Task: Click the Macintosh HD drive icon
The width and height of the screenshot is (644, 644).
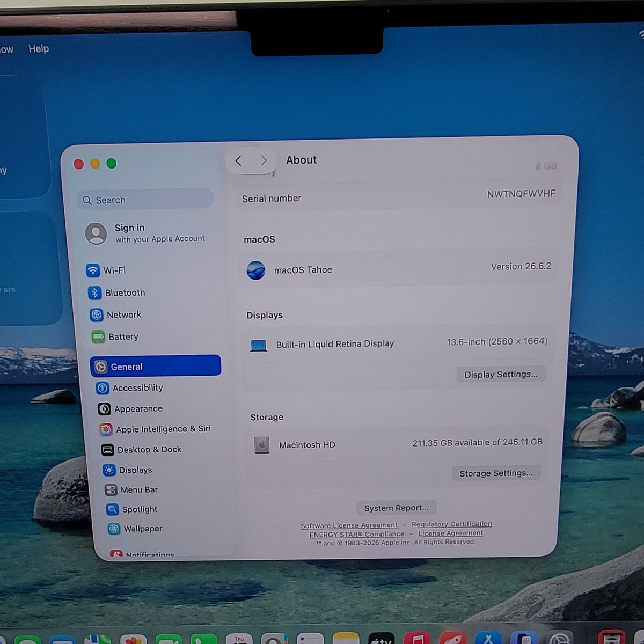Action: (x=262, y=445)
